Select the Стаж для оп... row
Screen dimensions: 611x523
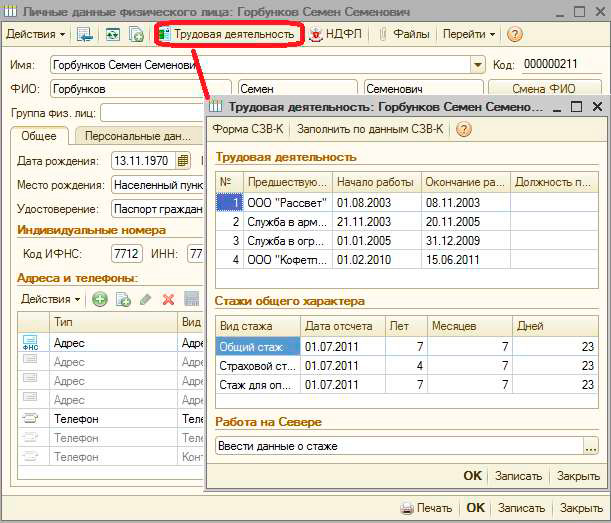click(407, 385)
